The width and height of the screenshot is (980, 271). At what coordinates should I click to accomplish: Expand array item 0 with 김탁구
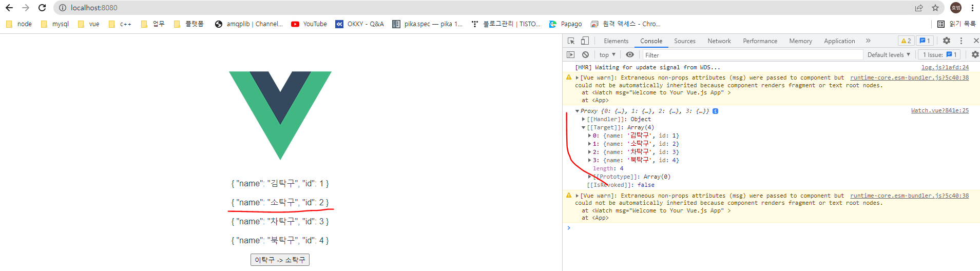pos(589,135)
